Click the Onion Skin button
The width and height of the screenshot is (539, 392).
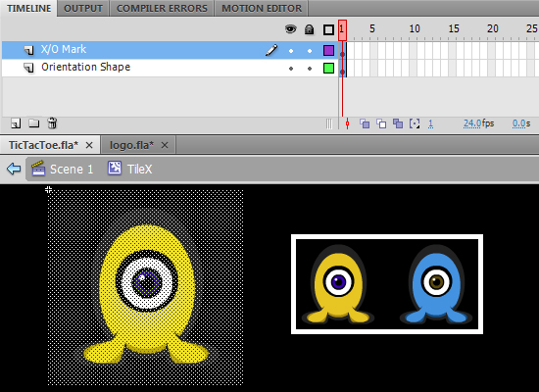pyautogui.click(x=365, y=123)
